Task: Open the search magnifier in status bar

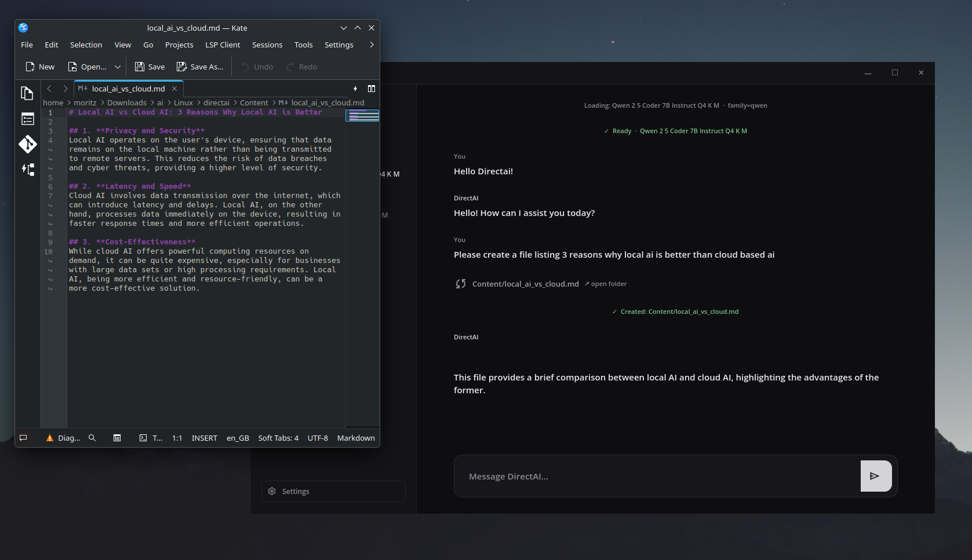Action: tap(92, 438)
